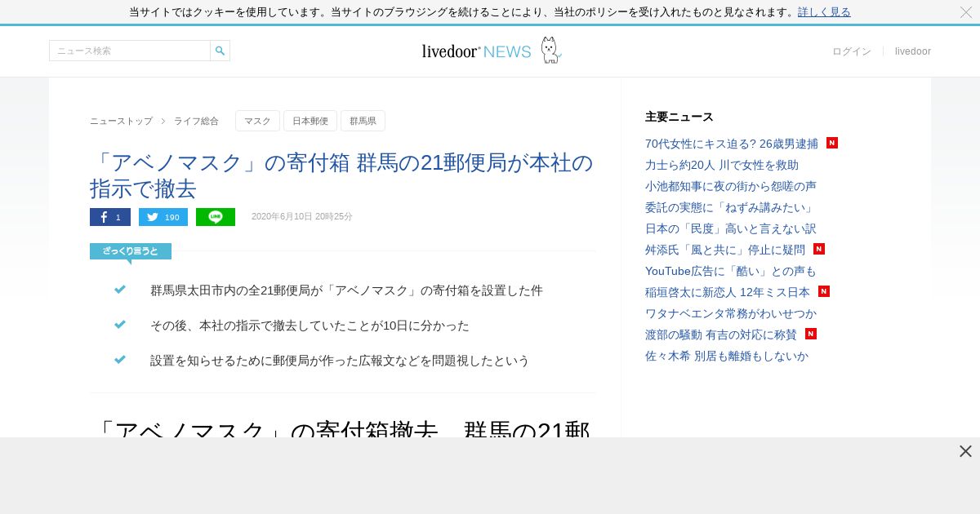Close the bottom ad banner
The height and width of the screenshot is (514, 980).
pyautogui.click(x=965, y=451)
